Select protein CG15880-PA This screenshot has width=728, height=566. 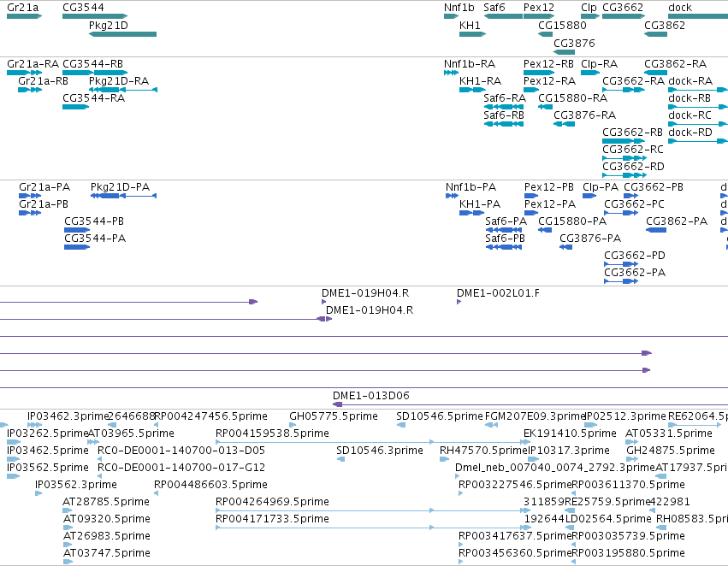(545, 230)
